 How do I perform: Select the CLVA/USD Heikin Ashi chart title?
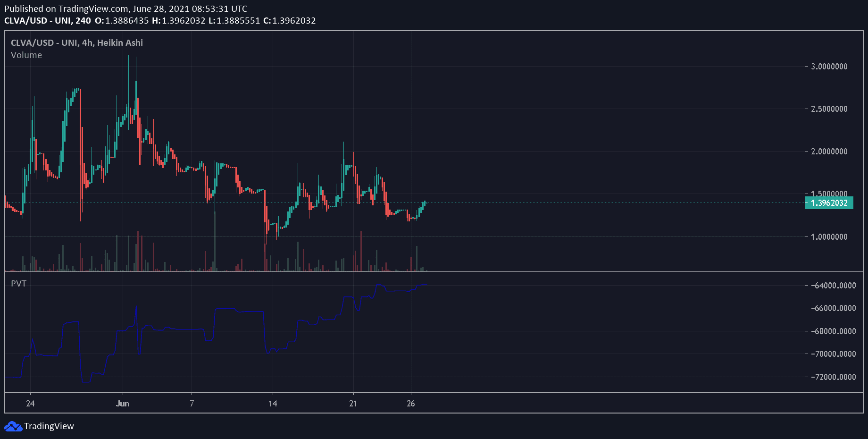[76, 42]
